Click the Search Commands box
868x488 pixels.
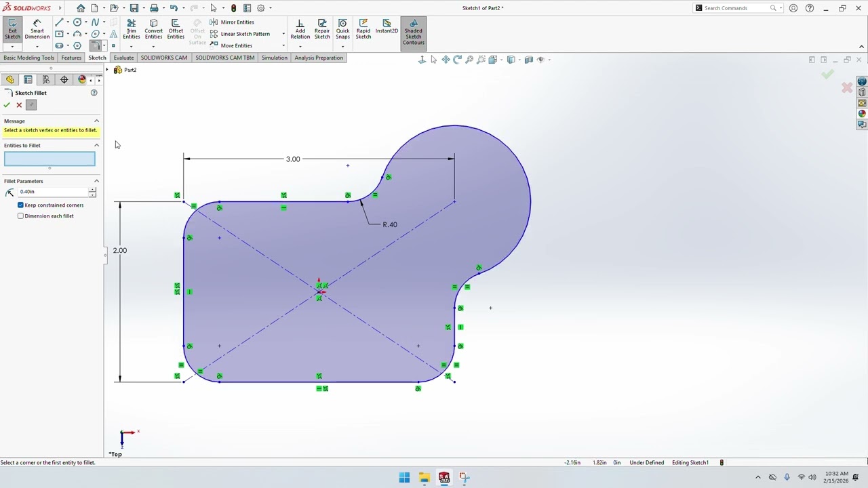tap(736, 8)
